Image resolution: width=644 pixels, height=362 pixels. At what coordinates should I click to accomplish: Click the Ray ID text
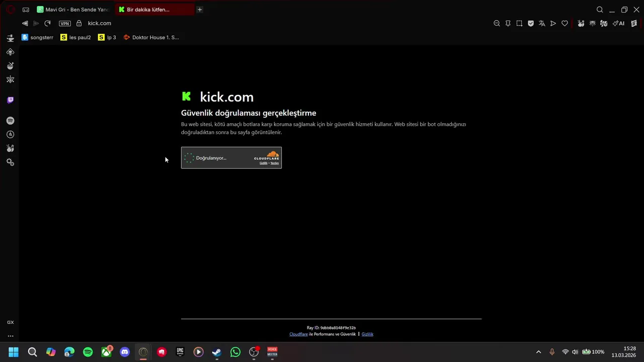pos(331,328)
